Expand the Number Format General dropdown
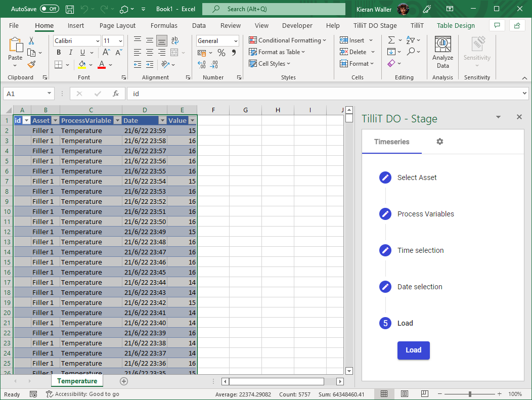532x400 pixels. tap(236, 41)
